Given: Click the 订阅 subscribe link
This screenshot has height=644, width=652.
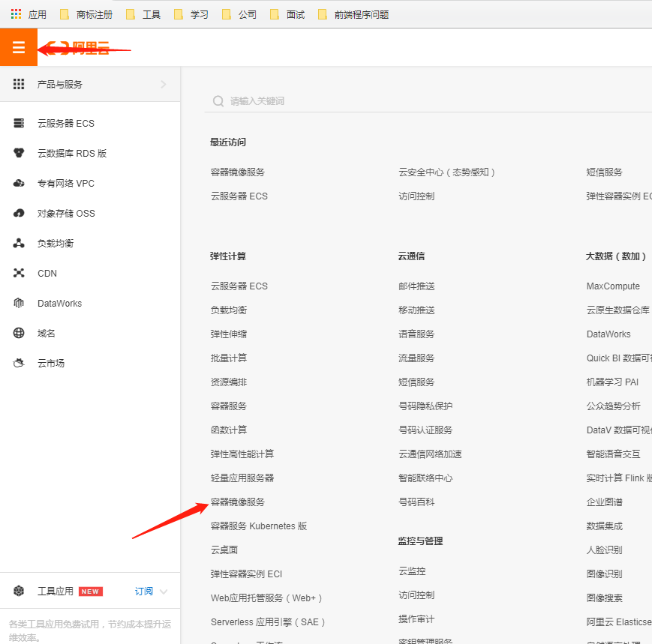Looking at the screenshot, I should pyautogui.click(x=144, y=592).
